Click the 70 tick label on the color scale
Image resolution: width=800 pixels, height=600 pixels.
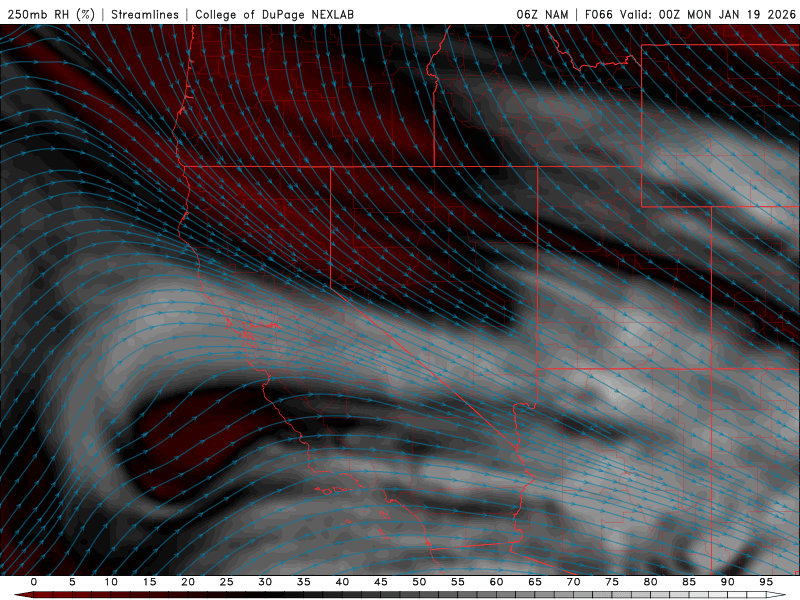pos(573,582)
